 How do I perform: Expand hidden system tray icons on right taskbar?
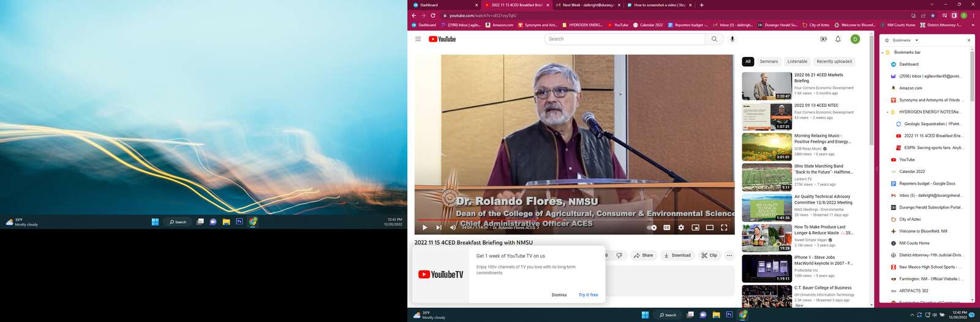pyautogui.click(x=912, y=315)
